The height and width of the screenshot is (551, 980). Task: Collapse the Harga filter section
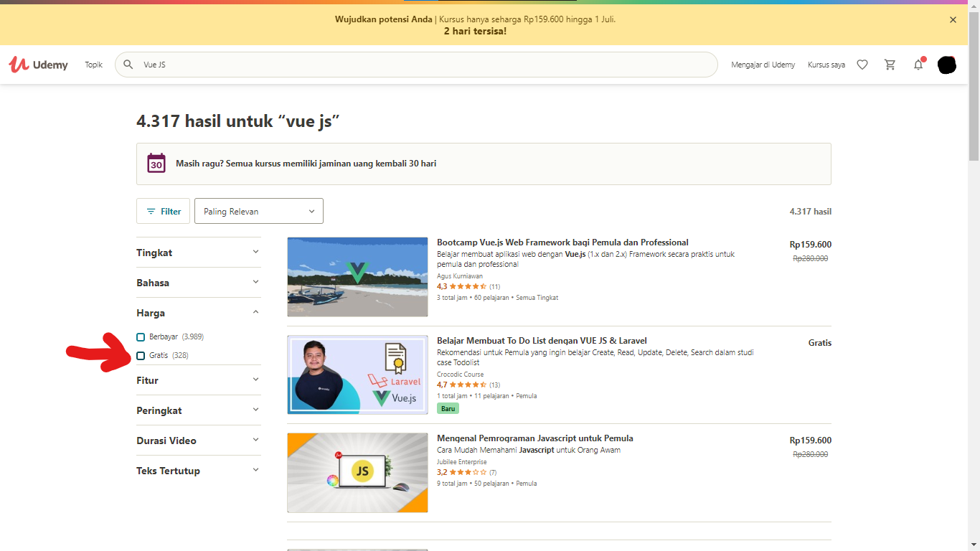click(199, 313)
